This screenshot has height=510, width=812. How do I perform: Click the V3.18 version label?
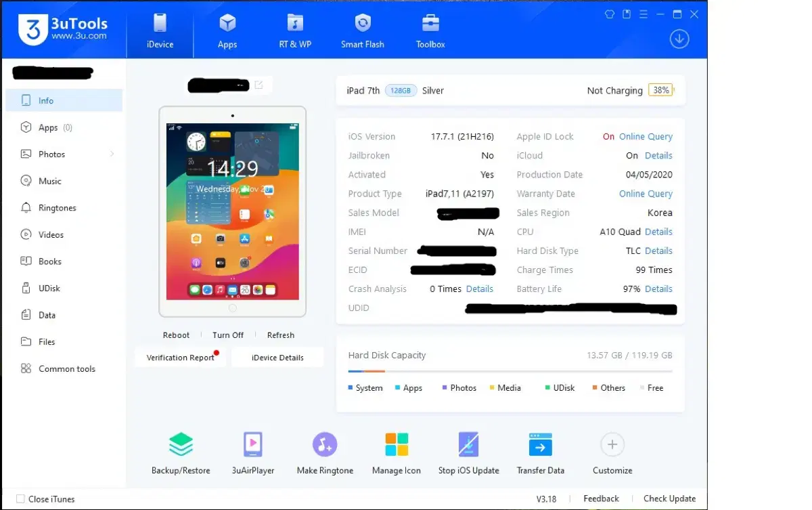tap(546, 499)
